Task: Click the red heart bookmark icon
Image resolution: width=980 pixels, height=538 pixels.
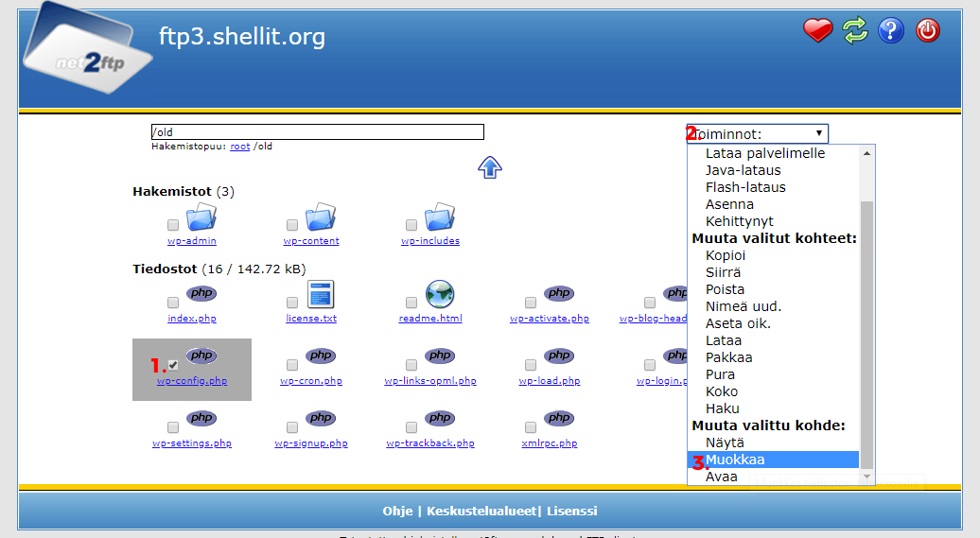Action: 817,30
